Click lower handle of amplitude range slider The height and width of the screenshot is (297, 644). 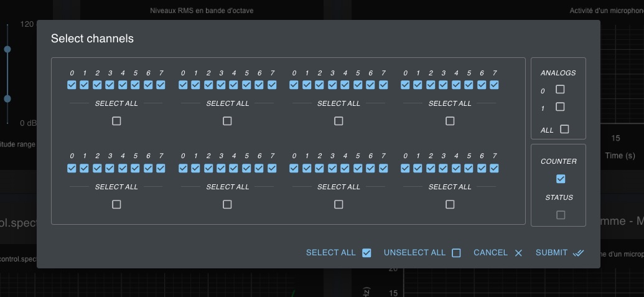[7, 98]
